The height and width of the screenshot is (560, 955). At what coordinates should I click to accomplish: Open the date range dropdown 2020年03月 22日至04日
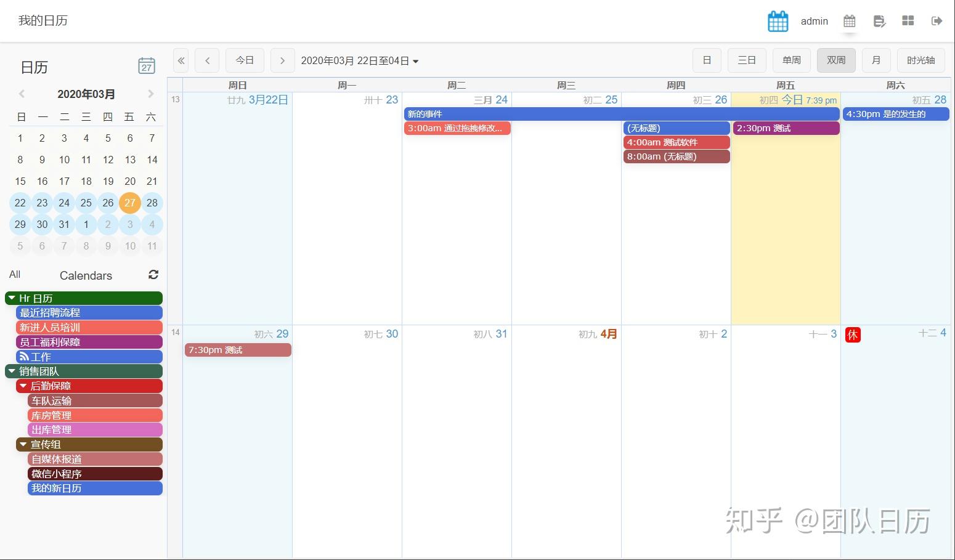pyautogui.click(x=360, y=61)
